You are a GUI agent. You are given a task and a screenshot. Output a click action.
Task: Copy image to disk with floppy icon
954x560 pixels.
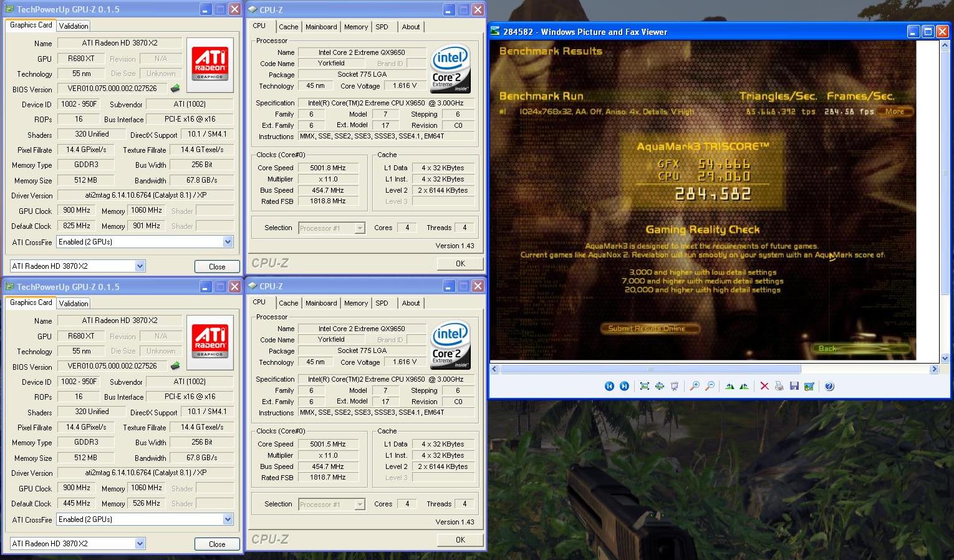794,386
